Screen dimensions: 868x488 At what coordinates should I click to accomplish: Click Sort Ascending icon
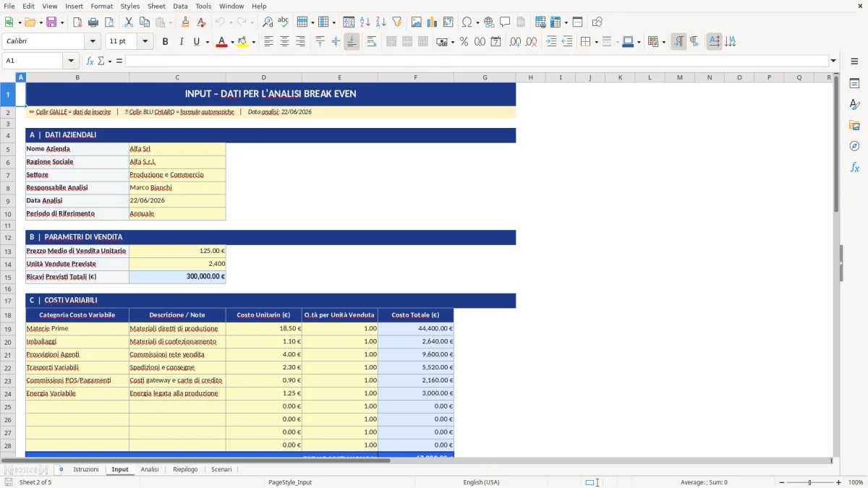click(365, 22)
